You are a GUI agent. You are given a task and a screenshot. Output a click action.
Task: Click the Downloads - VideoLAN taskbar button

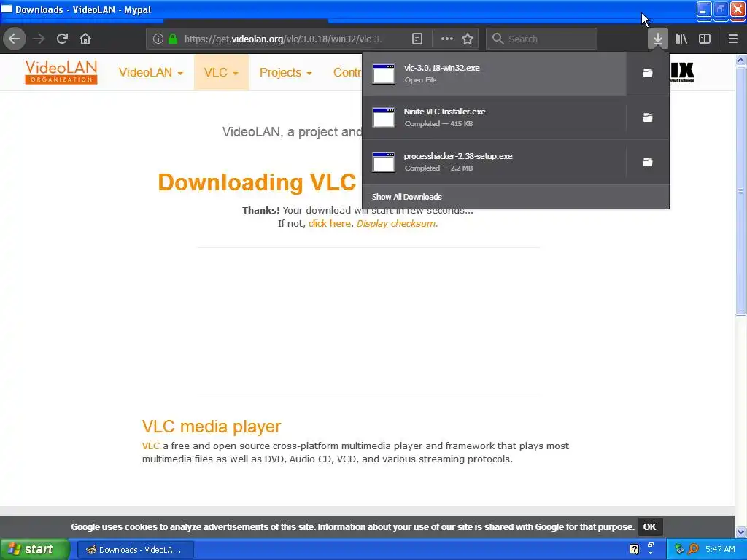(x=135, y=550)
